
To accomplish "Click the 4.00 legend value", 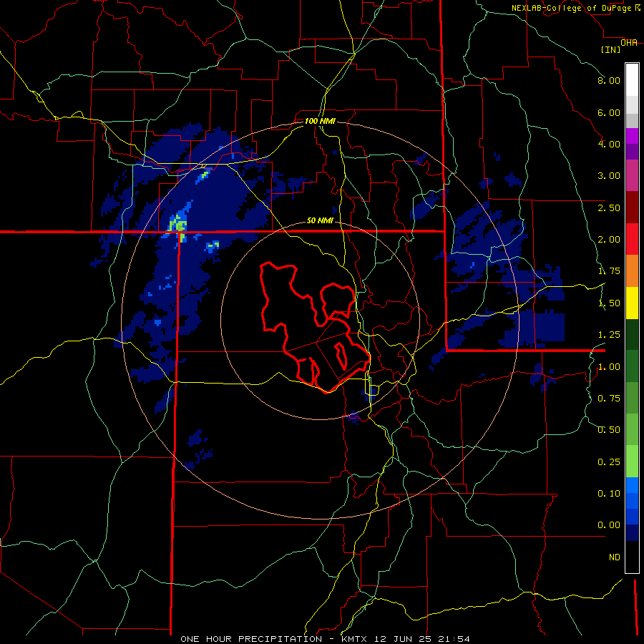I will coord(609,144).
